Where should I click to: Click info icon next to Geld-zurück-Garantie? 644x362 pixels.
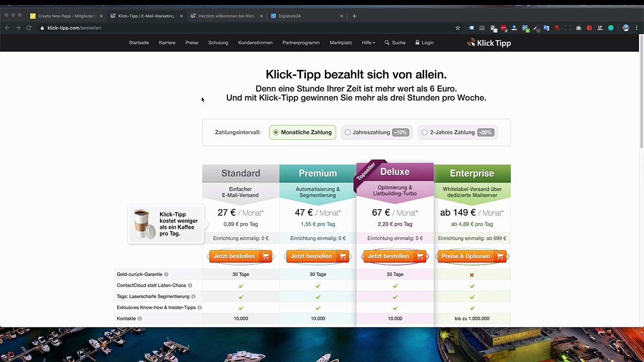[x=166, y=275]
